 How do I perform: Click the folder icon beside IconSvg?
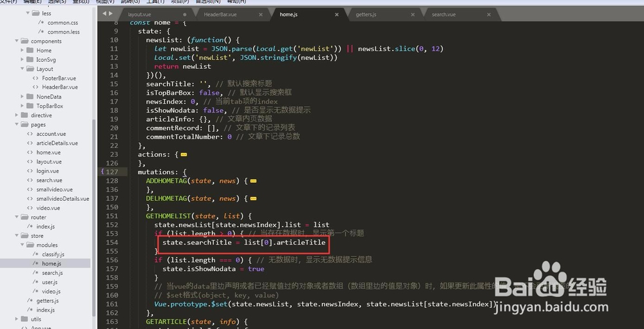(x=30, y=60)
